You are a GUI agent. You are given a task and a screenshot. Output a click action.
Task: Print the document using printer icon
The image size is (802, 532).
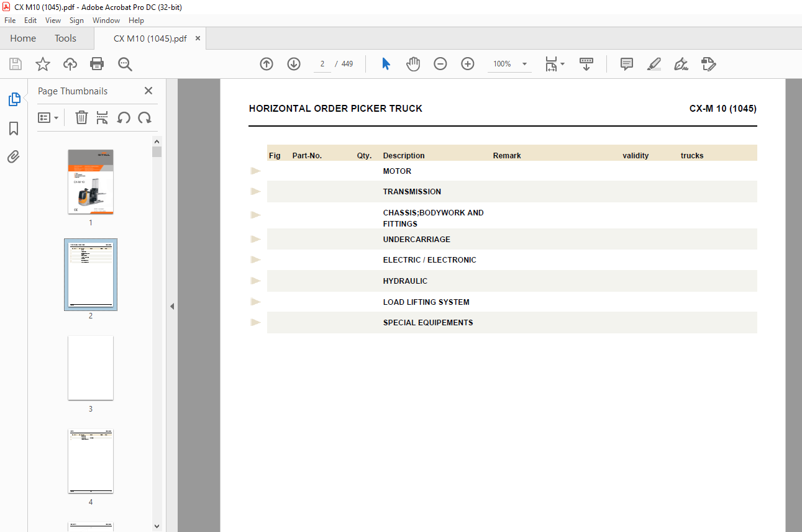[x=97, y=64]
